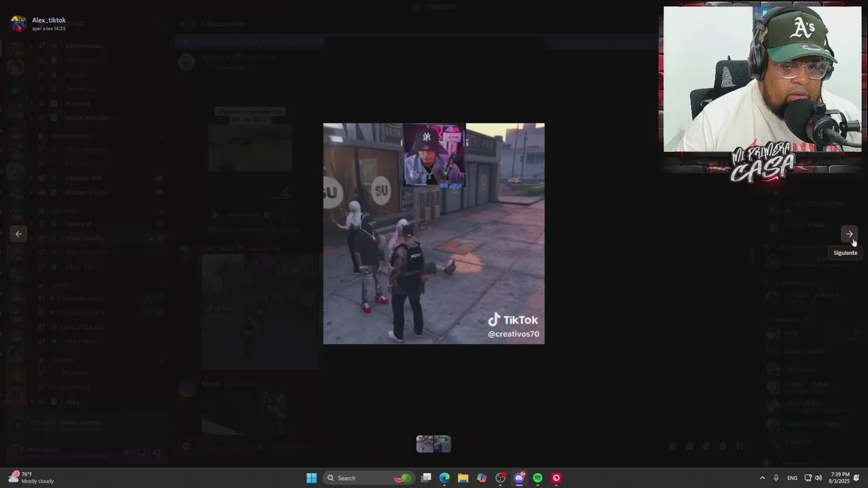This screenshot has width=868, height=488.
Task: Launch Microsoft Edge from the taskbar
Action: coord(444,478)
